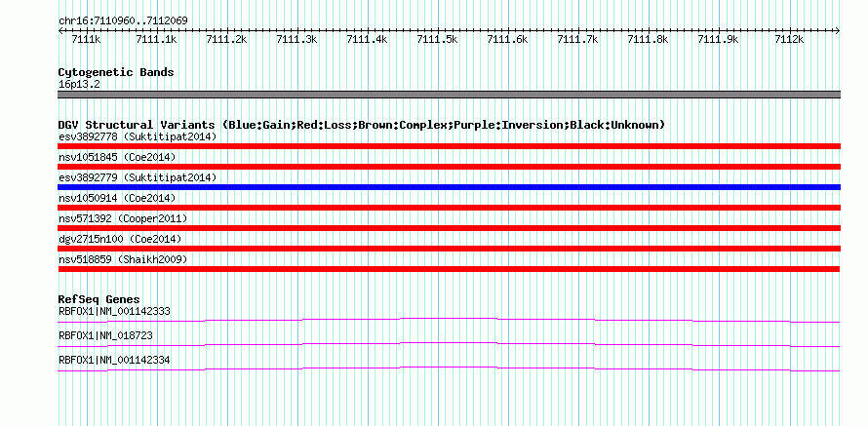Screen dimensions: 868x426
Task: Click the 7111.1k ruler tick label
Action: click(x=156, y=39)
